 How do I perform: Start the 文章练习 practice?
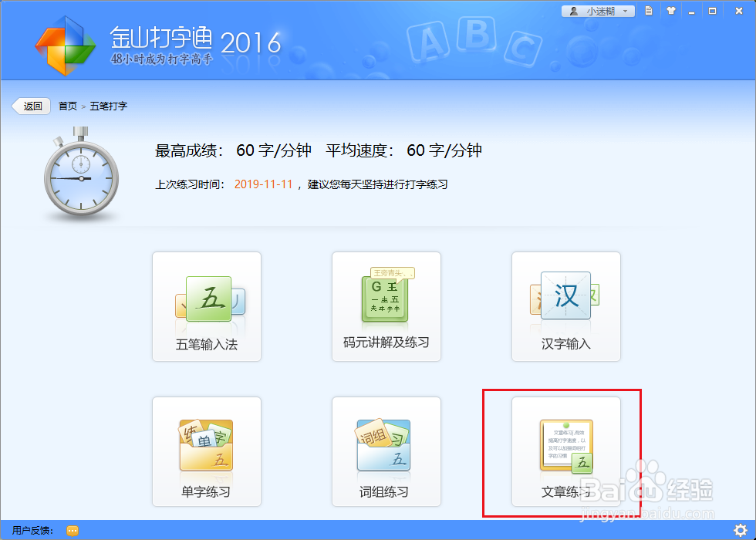pos(566,452)
